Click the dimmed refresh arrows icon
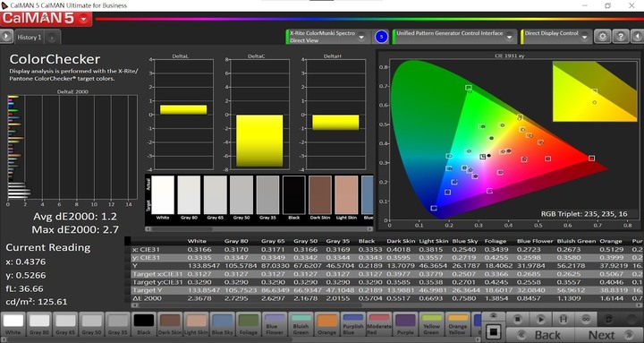The width and height of the screenshot is (644, 343). tap(609, 319)
